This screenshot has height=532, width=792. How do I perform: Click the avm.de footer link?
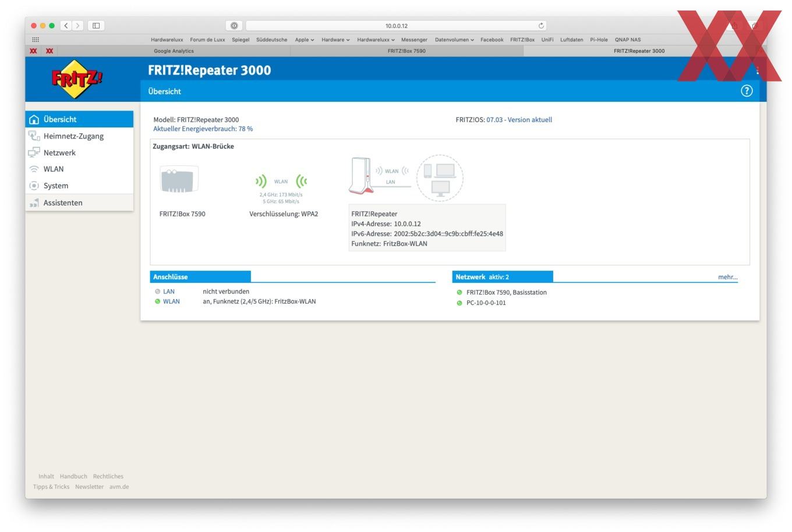(x=119, y=487)
